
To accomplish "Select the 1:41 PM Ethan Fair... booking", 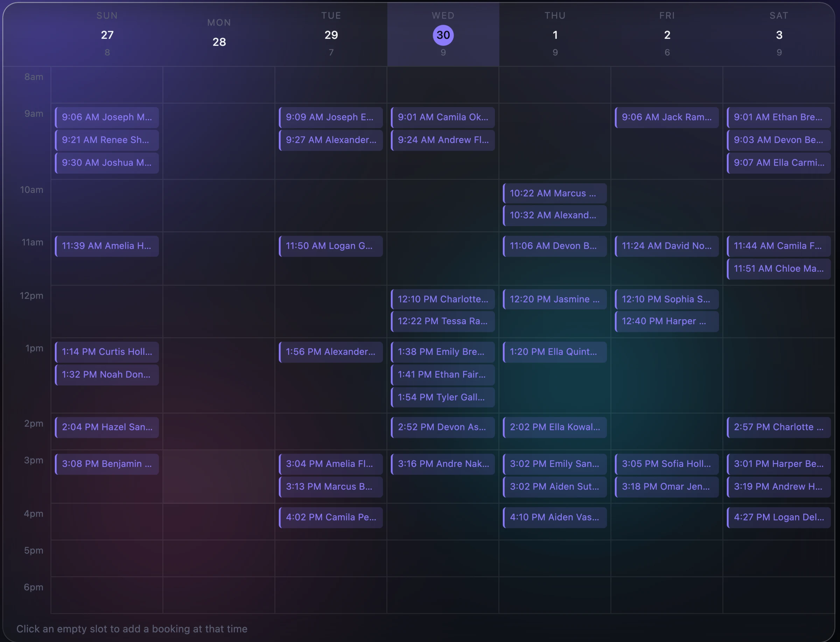I will [443, 375].
